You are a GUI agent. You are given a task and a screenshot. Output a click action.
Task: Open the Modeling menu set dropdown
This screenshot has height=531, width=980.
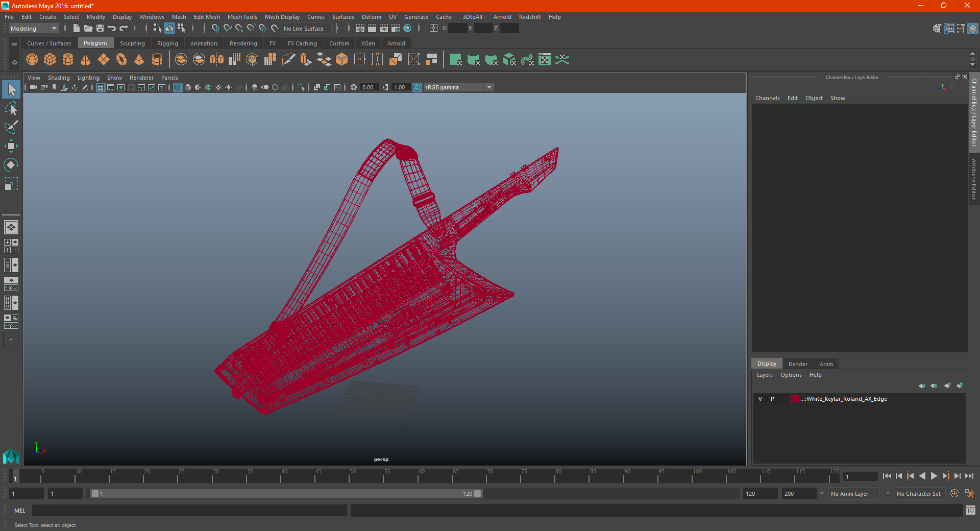point(34,29)
